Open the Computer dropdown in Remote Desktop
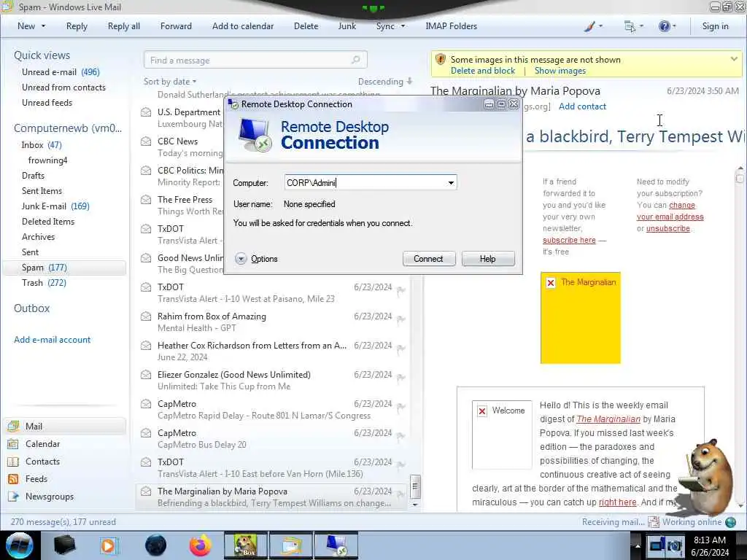The width and height of the screenshot is (747, 560). (451, 183)
